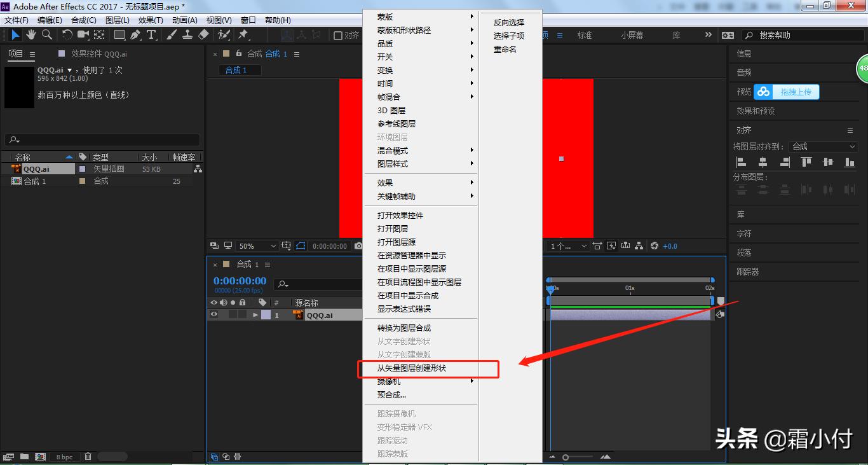
Task: Lock the QQQ.ai layer
Action: coord(242,314)
